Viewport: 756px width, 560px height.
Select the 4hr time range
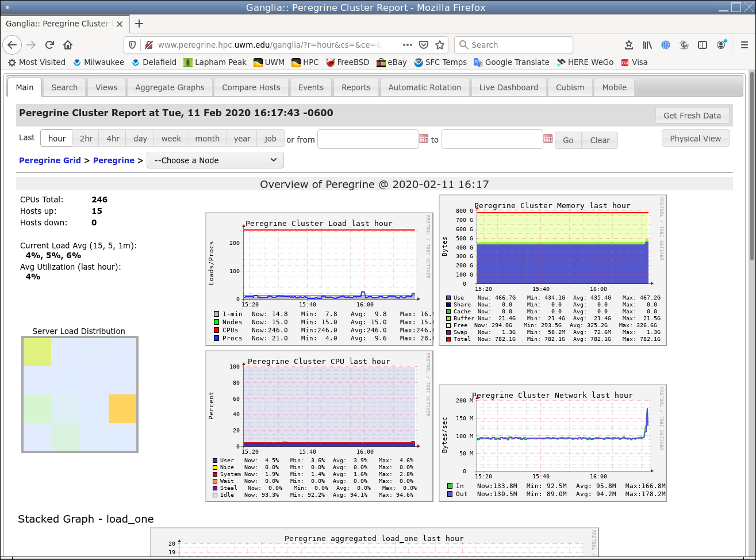coord(113,139)
